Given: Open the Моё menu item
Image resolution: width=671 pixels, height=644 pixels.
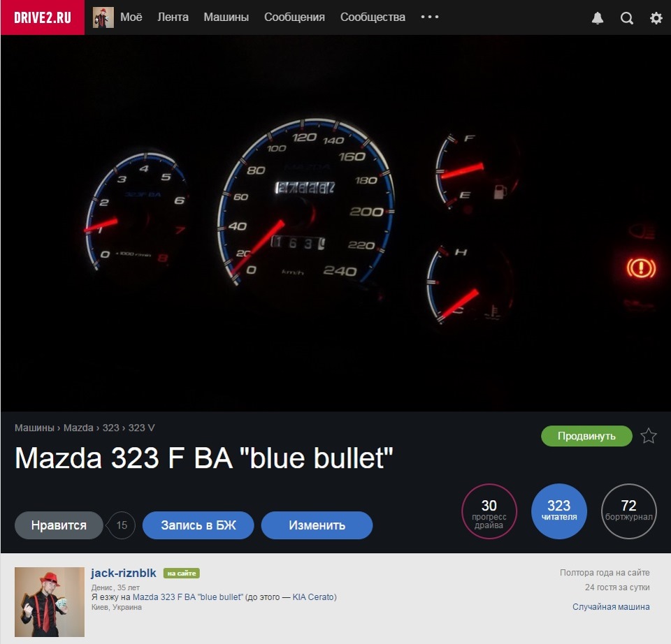Looking at the screenshot, I should [x=131, y=17].
